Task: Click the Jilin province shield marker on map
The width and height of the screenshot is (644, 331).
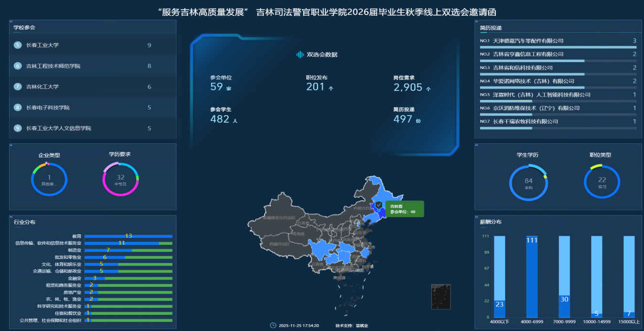Action: pos(378,205)
